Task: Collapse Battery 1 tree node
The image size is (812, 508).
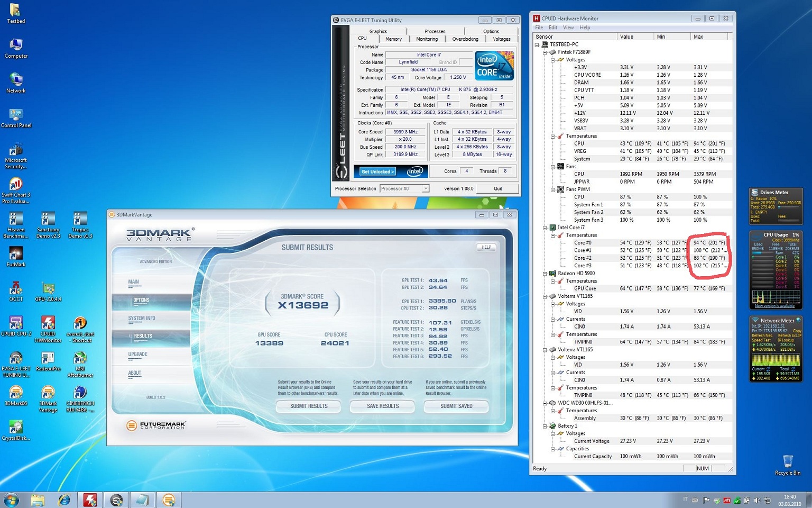Action: (x=545, y=426)
